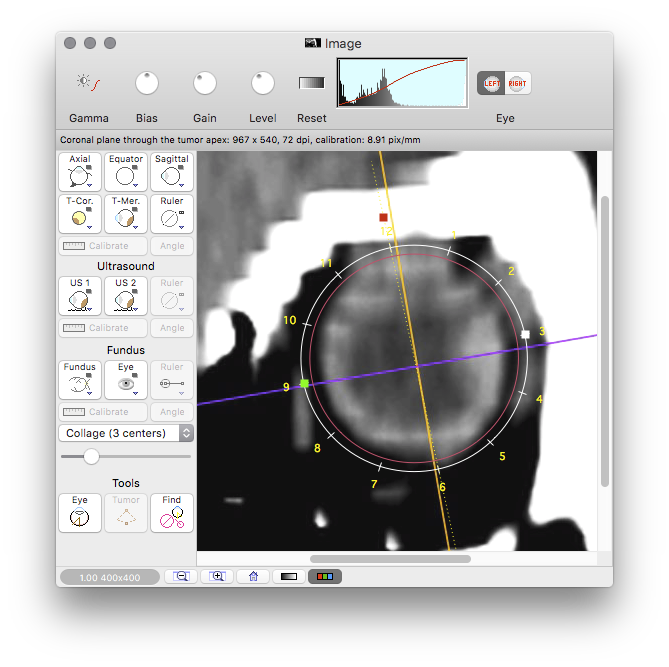Click the disabled Tumor tool button
The width and height of the screenshot is (669, 667).
[x=126, y=513]
